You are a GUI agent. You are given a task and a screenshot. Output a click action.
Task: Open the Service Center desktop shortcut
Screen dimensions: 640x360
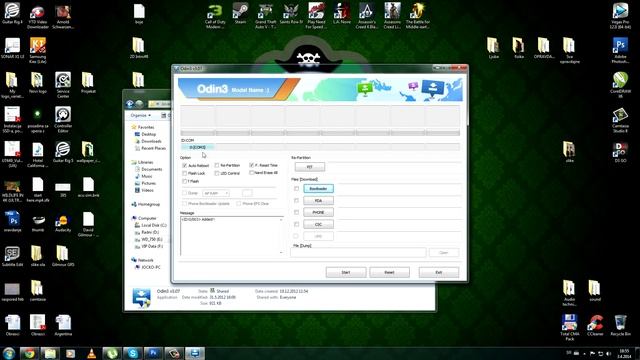point(63,85)
